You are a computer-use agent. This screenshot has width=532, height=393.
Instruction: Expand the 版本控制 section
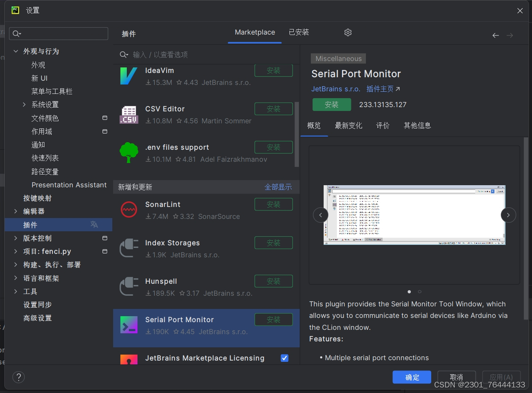click(x=16, y=238)
